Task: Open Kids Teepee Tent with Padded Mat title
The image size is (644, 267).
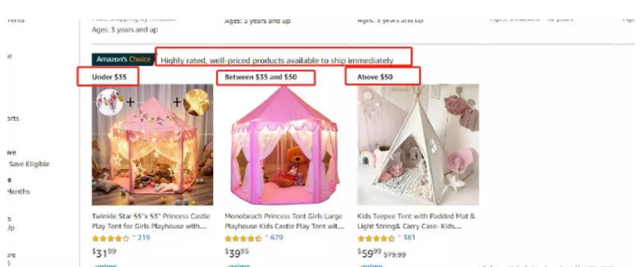Action: (x=416, y=221)
